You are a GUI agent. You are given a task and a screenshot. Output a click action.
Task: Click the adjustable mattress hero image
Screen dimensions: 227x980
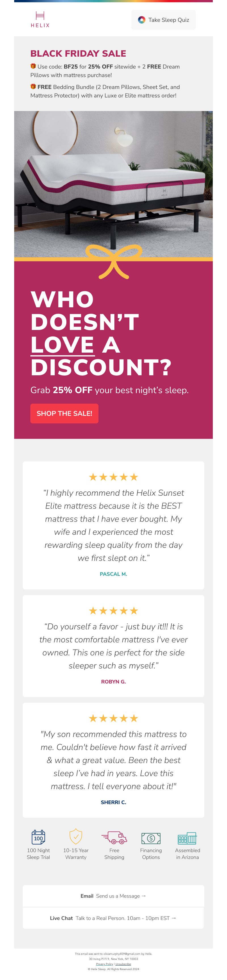click(113, 184)
